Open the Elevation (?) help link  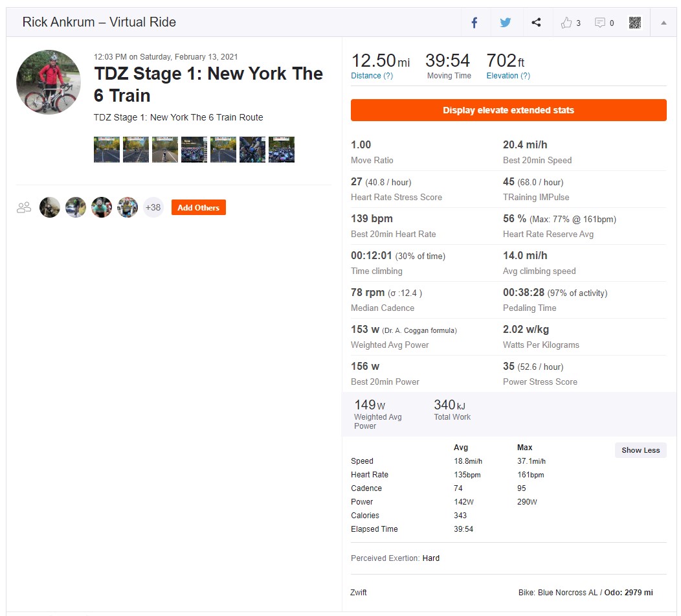click(x=508, y=76)
